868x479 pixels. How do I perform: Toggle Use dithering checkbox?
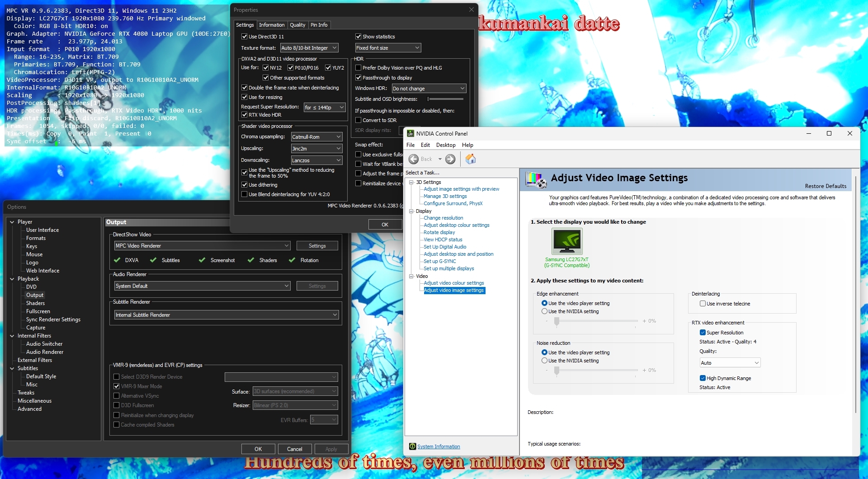click(x=244, y=185)
